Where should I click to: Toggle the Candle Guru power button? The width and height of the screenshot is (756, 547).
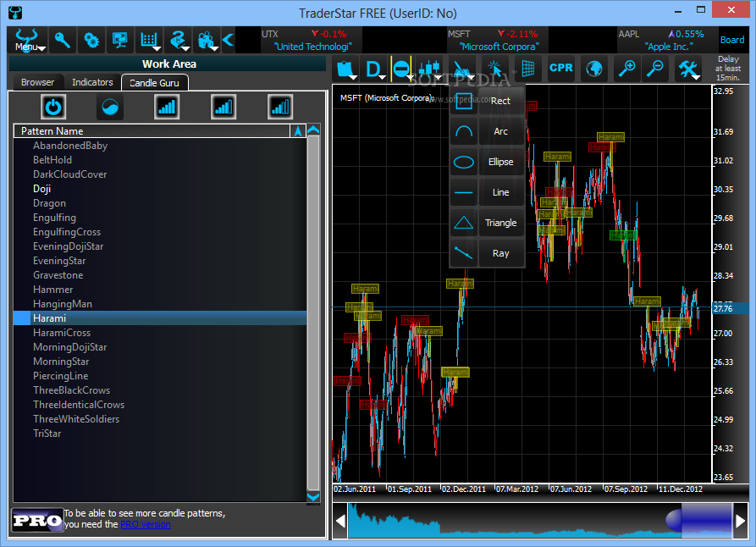tap(53, 107)
